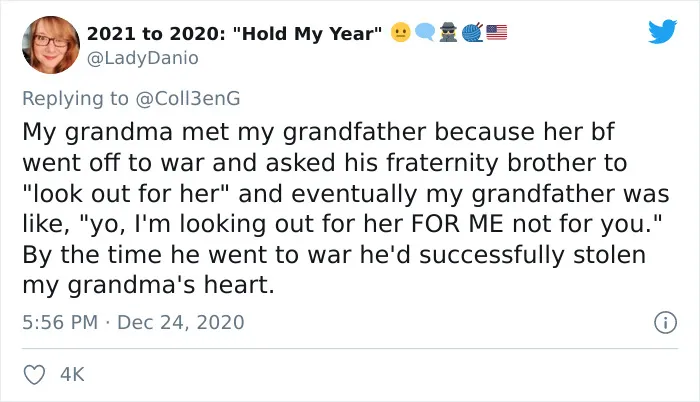This screenshot has width=700, height=402.
Task: Visit the @Coll3enG profile being replied to
Action: 188,98
